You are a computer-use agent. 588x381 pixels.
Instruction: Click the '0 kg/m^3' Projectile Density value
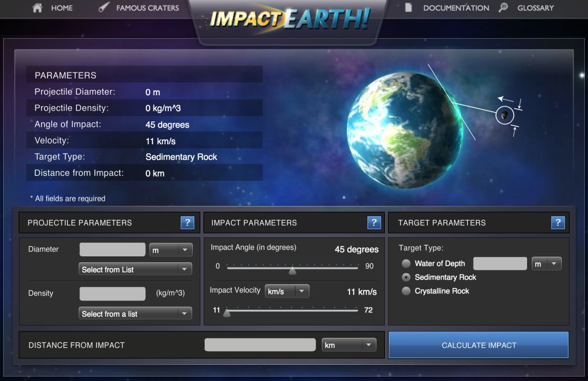coord(163,108)
